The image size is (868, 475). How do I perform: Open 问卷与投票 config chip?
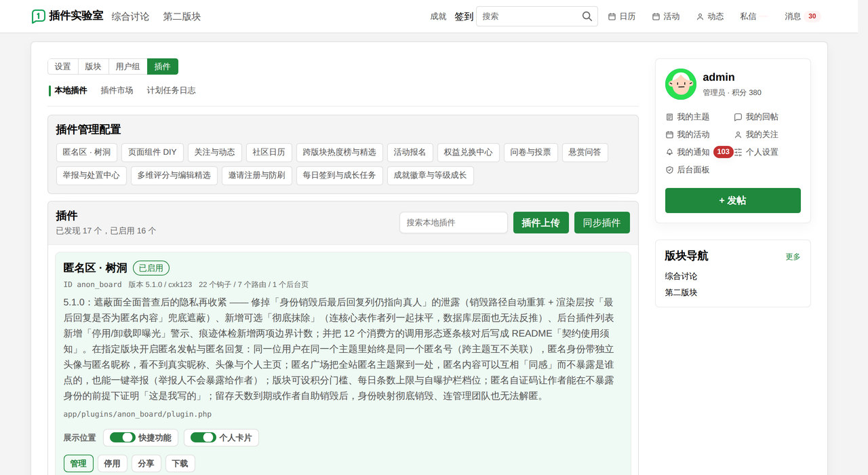531,152
